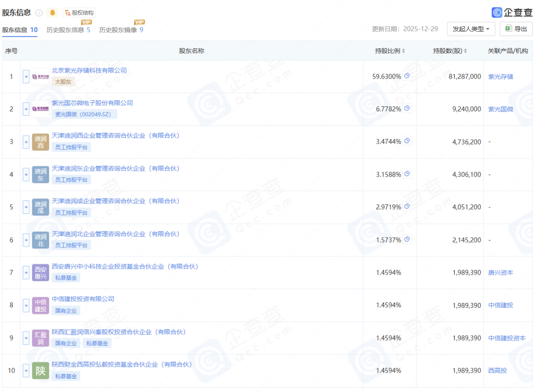Select the 股东信息 10 tab
The width and height of the screenshot is (535, 392).
coord(20,30)
